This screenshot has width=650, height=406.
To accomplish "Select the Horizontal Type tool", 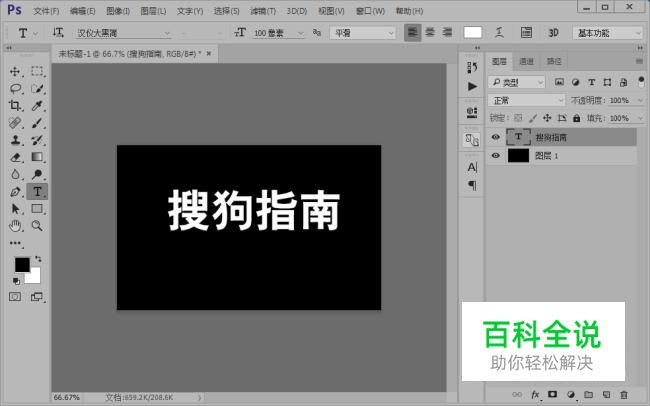I will [x=37, y=192].
